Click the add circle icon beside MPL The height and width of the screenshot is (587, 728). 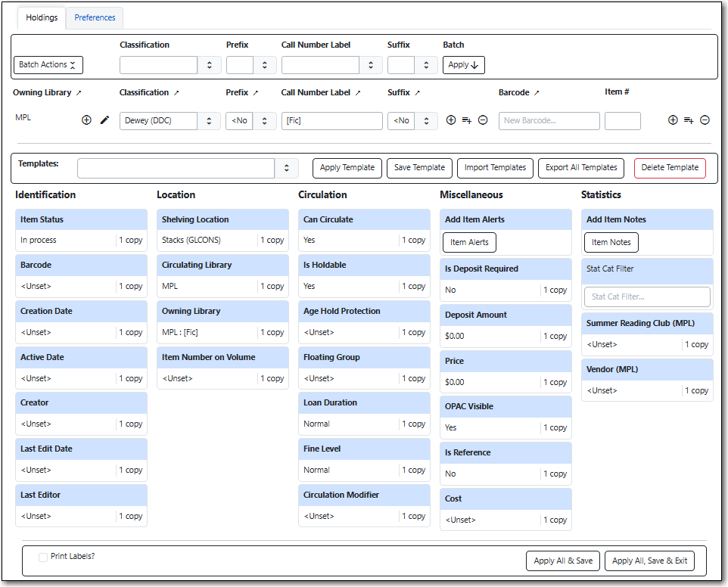pos(86,120)
